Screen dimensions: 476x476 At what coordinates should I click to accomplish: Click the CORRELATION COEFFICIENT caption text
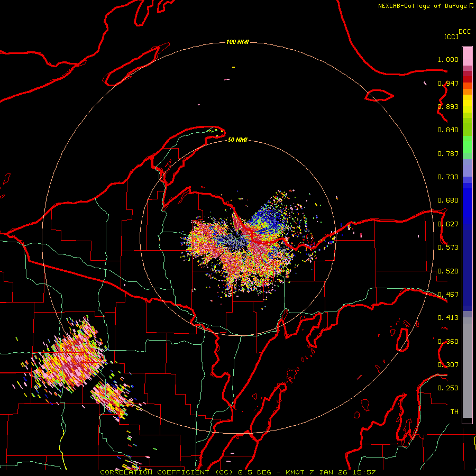[154, 472]
